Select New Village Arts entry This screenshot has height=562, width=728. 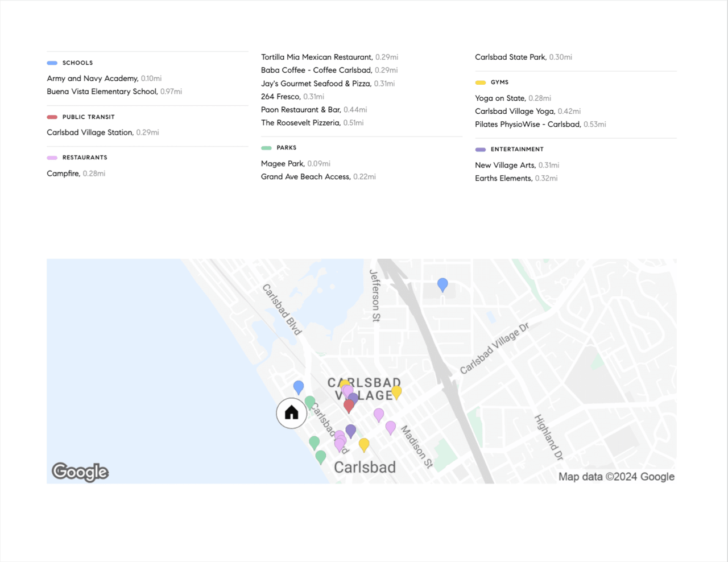[517, 166]
